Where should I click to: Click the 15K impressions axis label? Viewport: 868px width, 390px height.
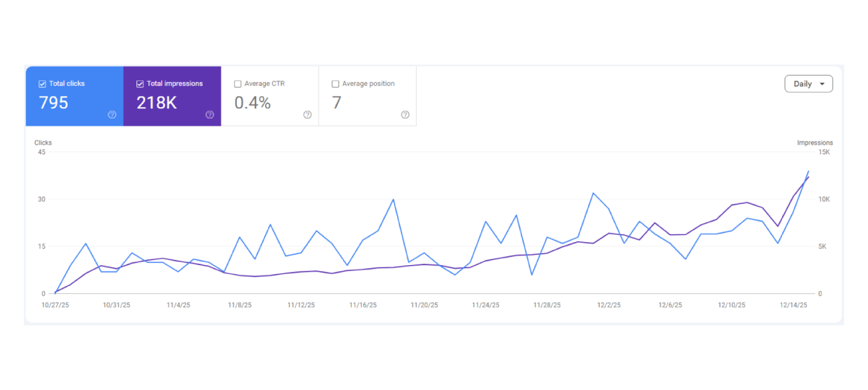(824, 152)
